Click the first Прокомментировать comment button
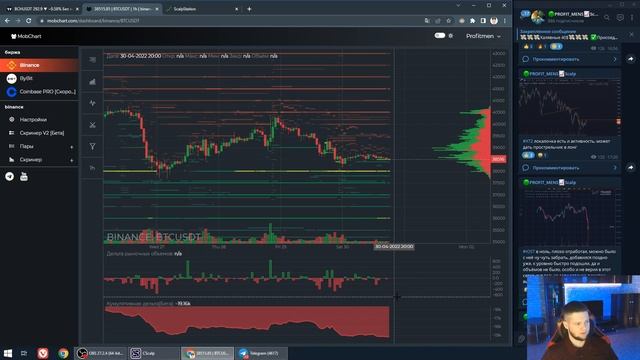This screenshot has height=360, width=640. (x=570, y=59)
